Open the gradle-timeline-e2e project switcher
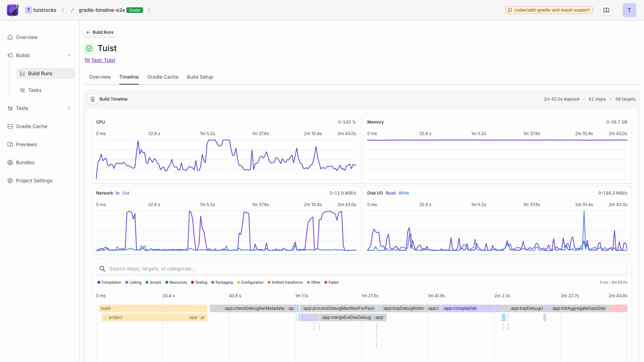The image size is (644, 362). (149, 10)
